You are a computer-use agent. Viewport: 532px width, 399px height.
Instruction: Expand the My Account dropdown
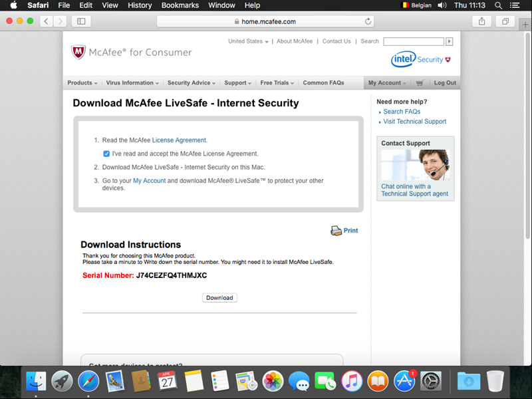tap(387, 82)
